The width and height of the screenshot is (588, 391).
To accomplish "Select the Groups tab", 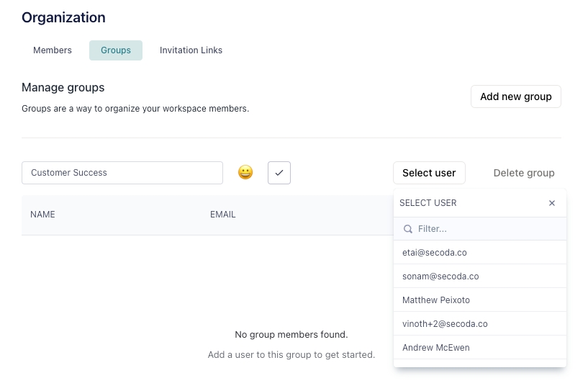I will pos(116,50).
